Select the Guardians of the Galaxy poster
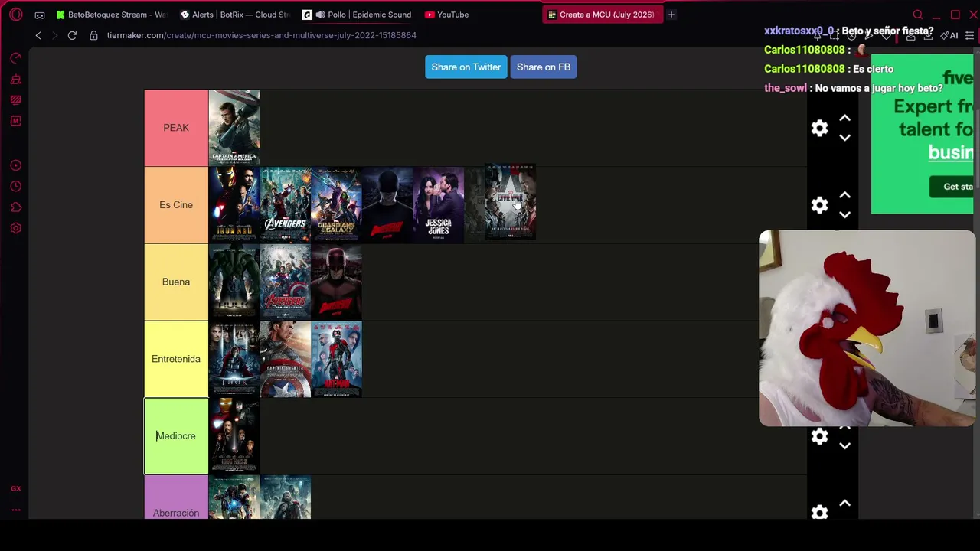980x551 pixels. pyautogui.click(x=336, y=205)
